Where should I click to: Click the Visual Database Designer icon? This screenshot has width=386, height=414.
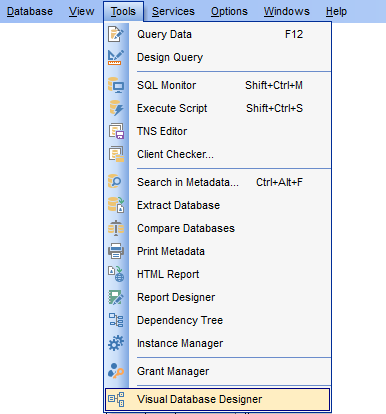click(x=116, y=399)
